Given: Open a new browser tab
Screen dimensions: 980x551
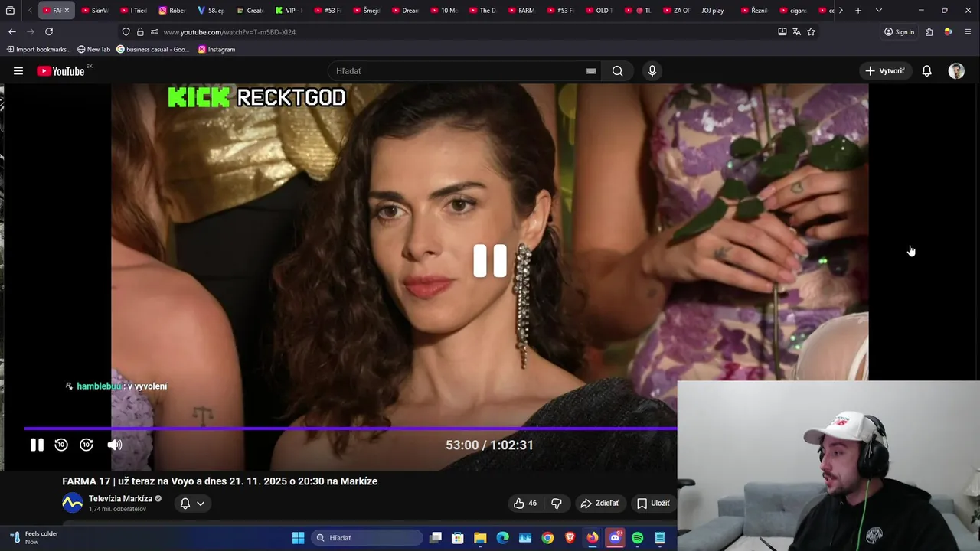Looking at the screenshot, I should click(858, 11).
